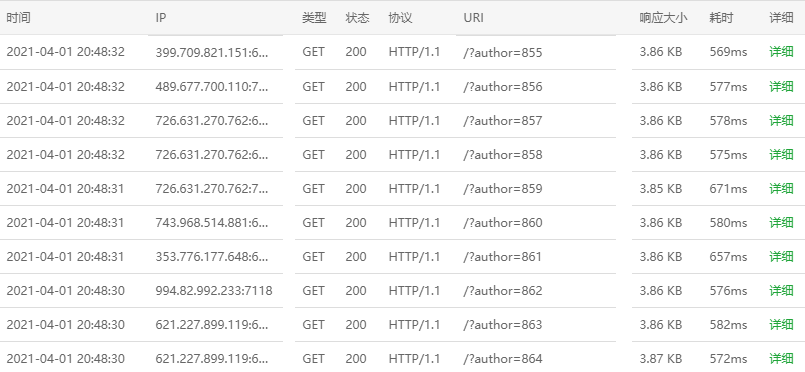This screenshot has width=805, height=372.
Task: Click the timestamp in /?author=859 row
Action: point(65,188)
